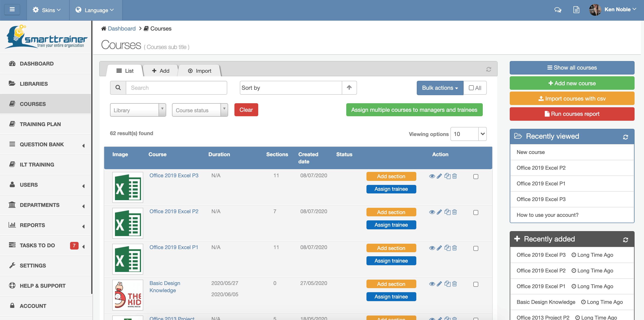The height and width of the screenshot is (320, 644).
Task: Click Add section for Office 2019 Excel P2
Action: tap(391, 212)
